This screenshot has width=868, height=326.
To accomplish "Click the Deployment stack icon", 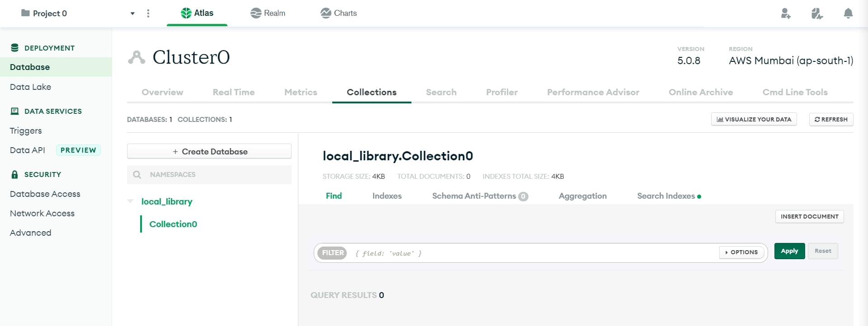I will tap(15, 48).
